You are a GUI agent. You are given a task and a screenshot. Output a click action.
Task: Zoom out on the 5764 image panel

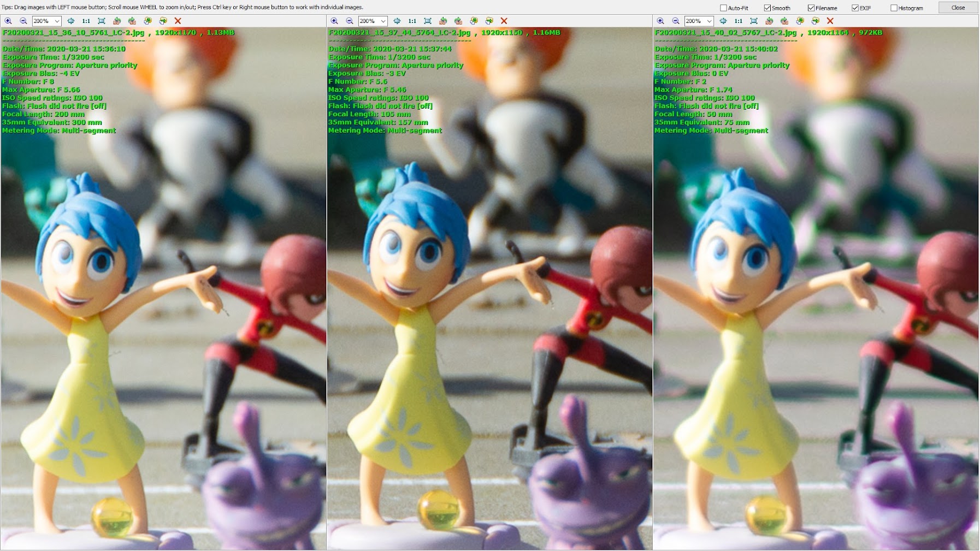click(x=350, y=21)
